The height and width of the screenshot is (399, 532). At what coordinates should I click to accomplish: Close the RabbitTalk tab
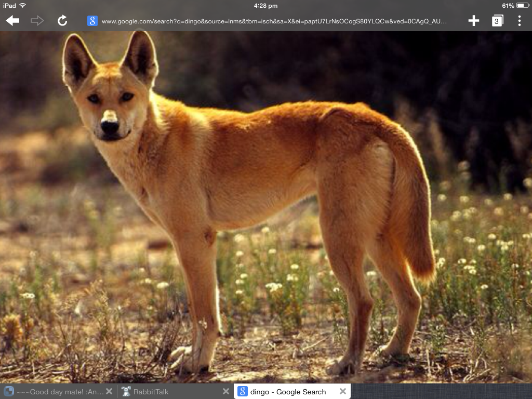(x=226, y=391)
